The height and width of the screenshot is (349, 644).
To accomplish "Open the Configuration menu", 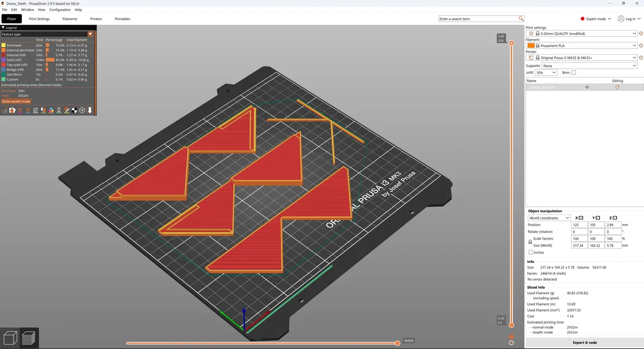I will tap(60, 9).
